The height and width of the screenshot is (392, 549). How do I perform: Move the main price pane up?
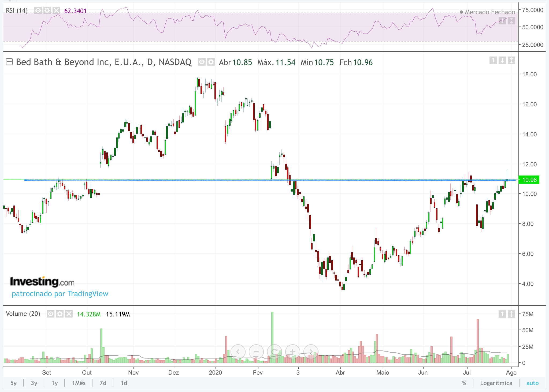(493, 60)
